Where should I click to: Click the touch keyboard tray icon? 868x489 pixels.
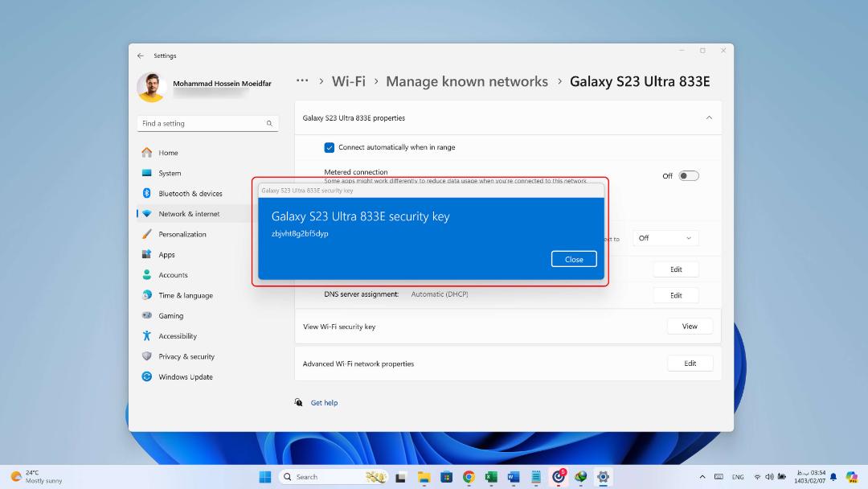tap(719, 477)
